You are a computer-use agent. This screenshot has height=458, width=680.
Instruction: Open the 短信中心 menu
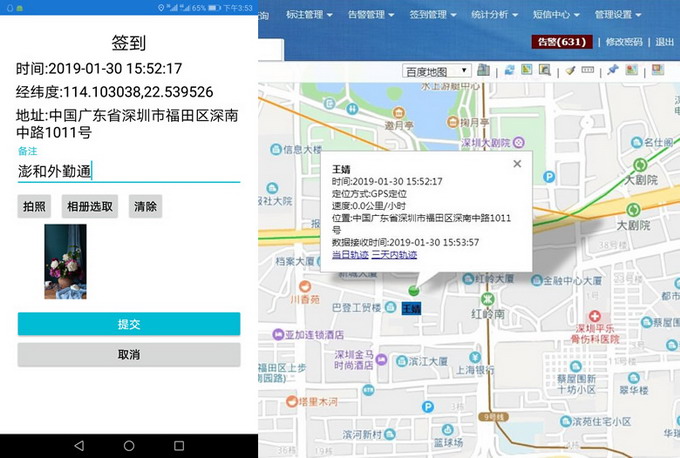click(557, 15)
